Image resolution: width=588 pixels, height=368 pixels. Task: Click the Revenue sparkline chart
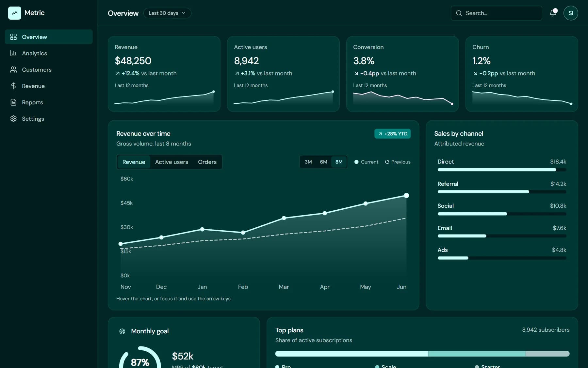164,98
